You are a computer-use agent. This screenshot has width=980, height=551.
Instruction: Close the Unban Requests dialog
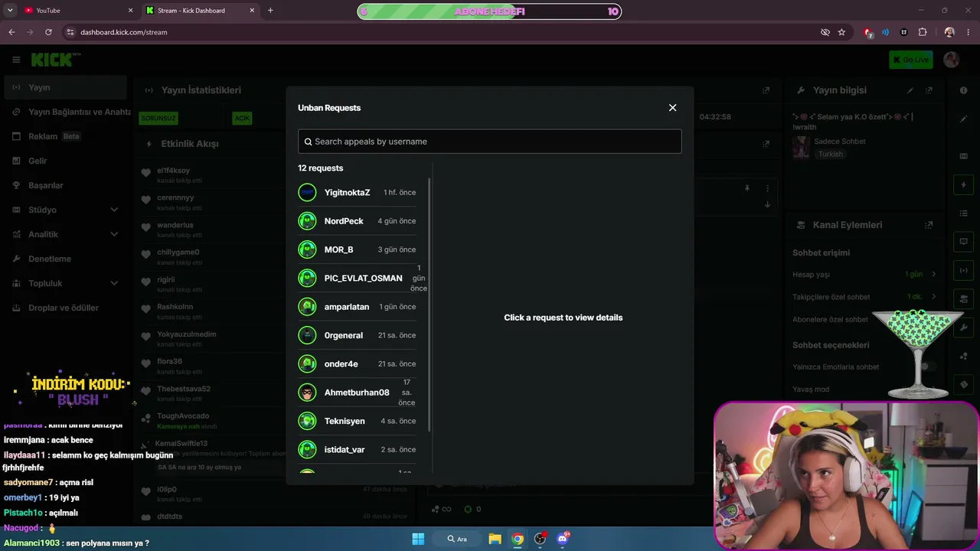672,108
